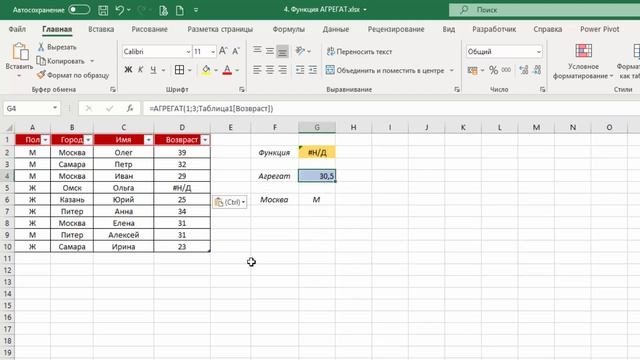Toggle Переносить текст wrap text

tap(359, 52)
